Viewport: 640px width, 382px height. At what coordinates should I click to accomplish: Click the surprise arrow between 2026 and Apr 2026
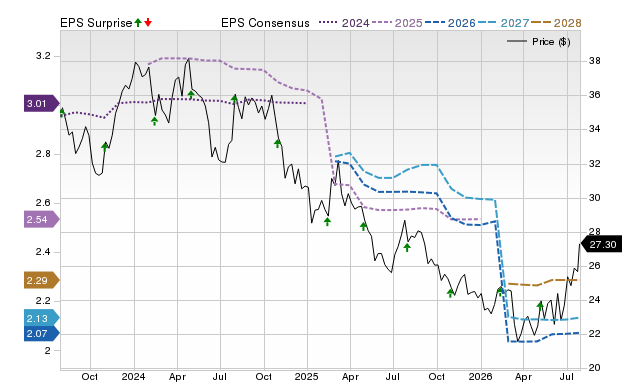click(500, 291)
